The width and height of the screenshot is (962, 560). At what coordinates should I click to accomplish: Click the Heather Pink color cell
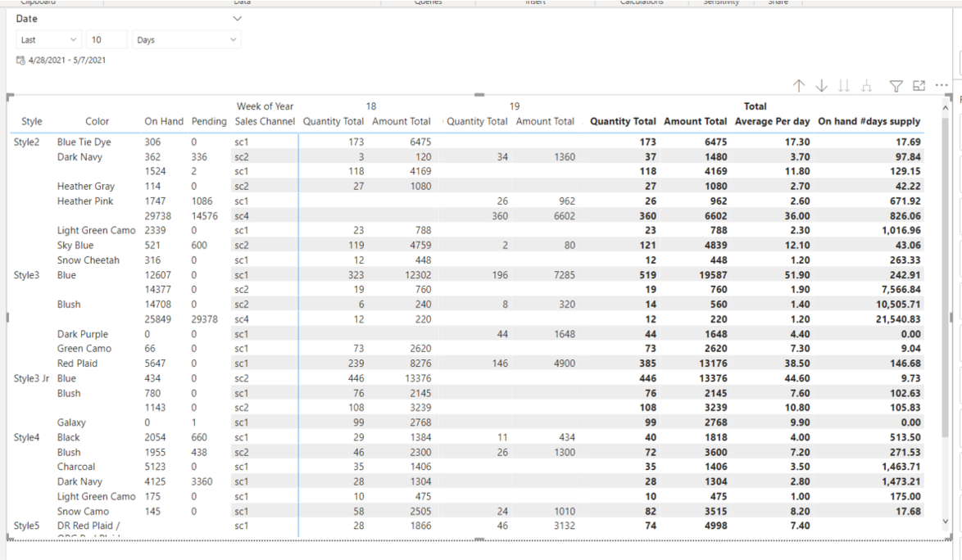(x=85, y=201)
